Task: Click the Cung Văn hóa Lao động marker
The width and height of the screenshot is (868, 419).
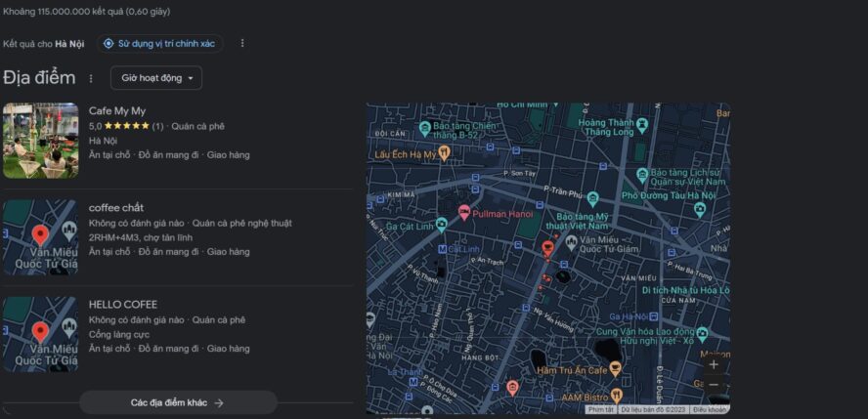Action: coord(703,333)
